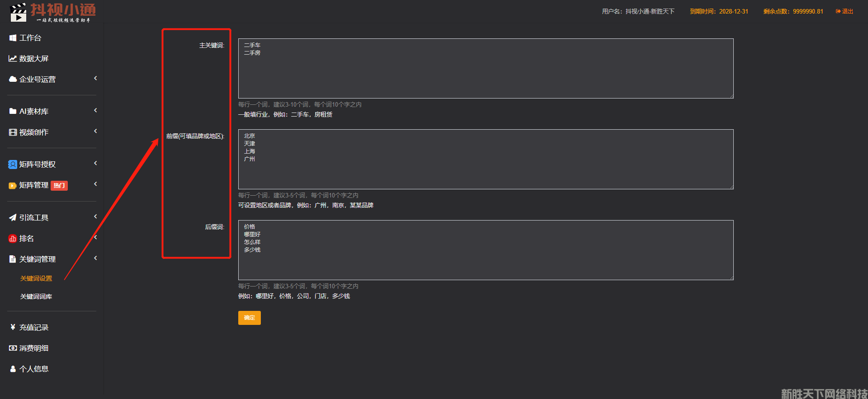Viewport: 868px width, 399px height.
Task: Click the orange 确定 button
Action: pos(250,318)
